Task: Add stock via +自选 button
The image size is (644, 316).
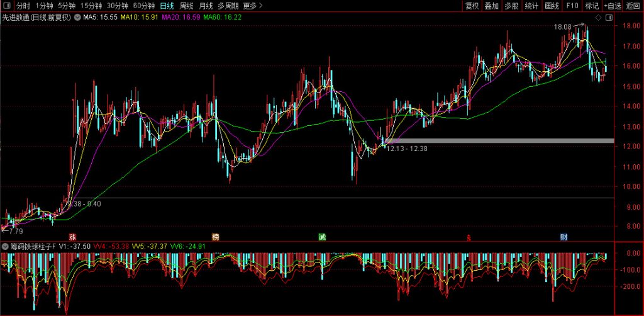Action: click(612, 6)
